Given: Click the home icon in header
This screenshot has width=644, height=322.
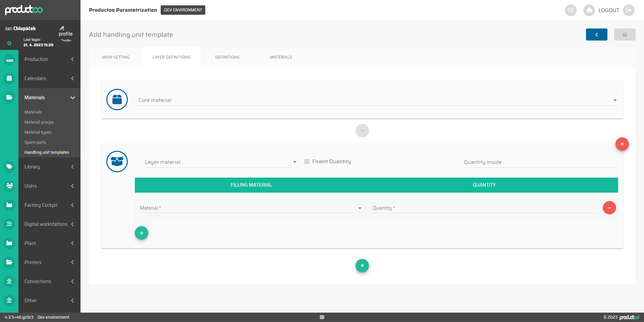Looking at the screenshot, I should click(x=589, y=10).
